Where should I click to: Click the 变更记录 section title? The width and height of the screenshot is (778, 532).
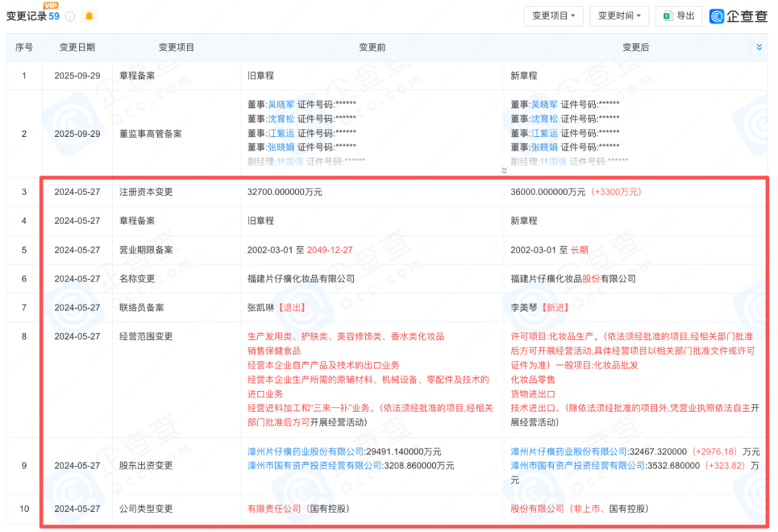pyautogui.click(x=26, y=17)
